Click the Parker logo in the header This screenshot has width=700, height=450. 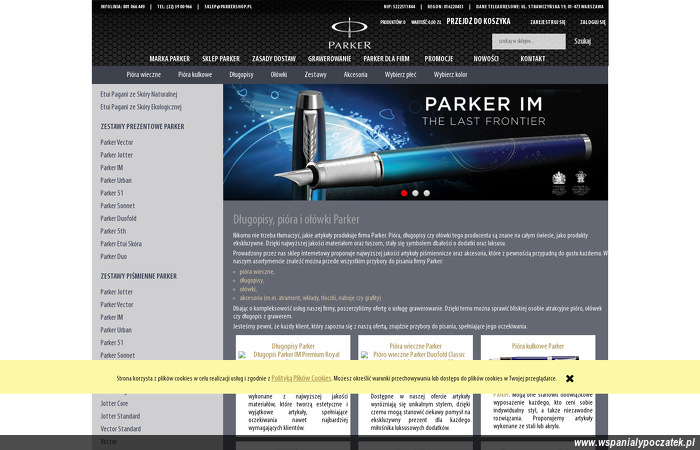coord(349,33)
